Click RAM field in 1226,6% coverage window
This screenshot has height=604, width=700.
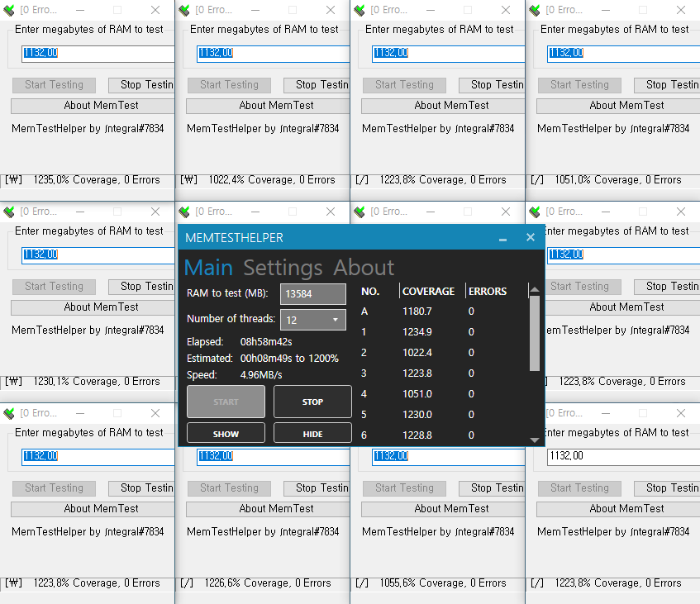(x=274, y=456)
